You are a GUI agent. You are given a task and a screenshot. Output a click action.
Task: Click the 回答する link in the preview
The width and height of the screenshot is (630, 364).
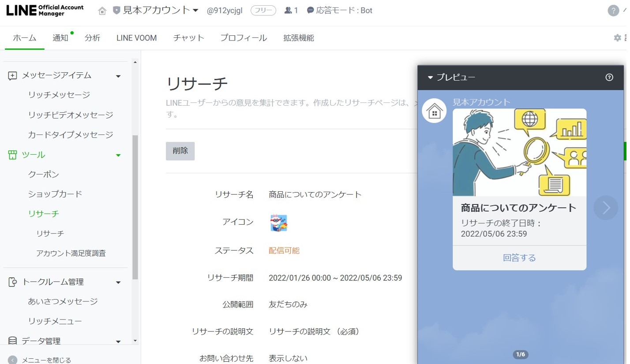519,257
